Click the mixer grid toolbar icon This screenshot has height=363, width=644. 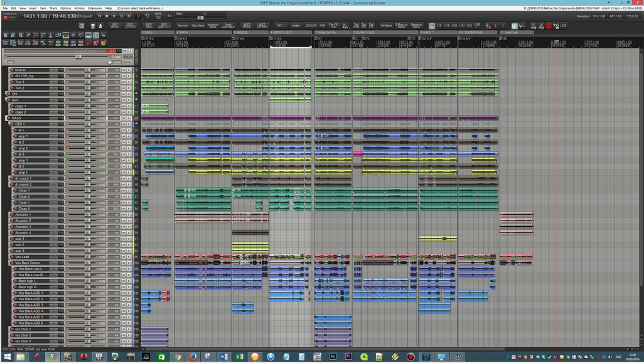(x=82, y=26)
